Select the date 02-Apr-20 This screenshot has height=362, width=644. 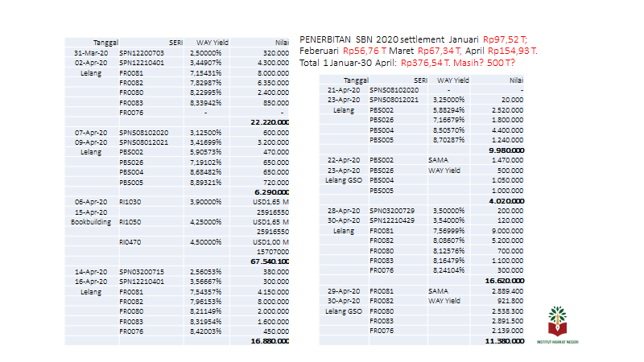(x=91, y=63)
